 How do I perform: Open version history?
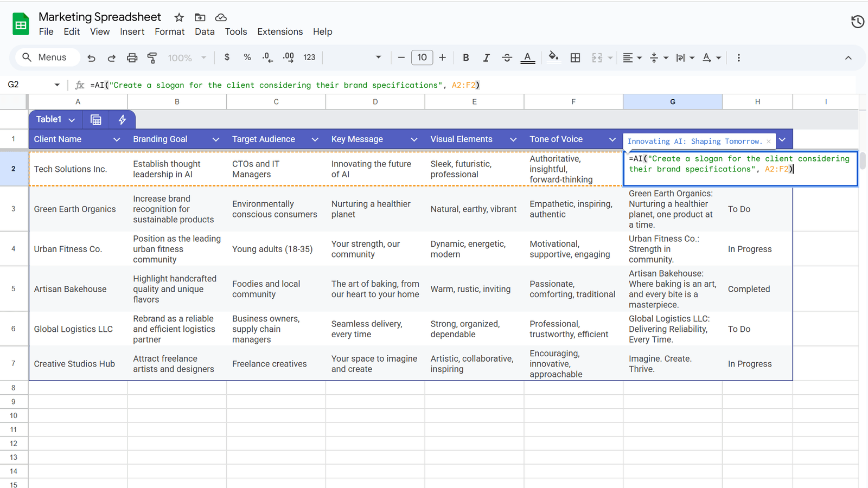pos(857,21)
